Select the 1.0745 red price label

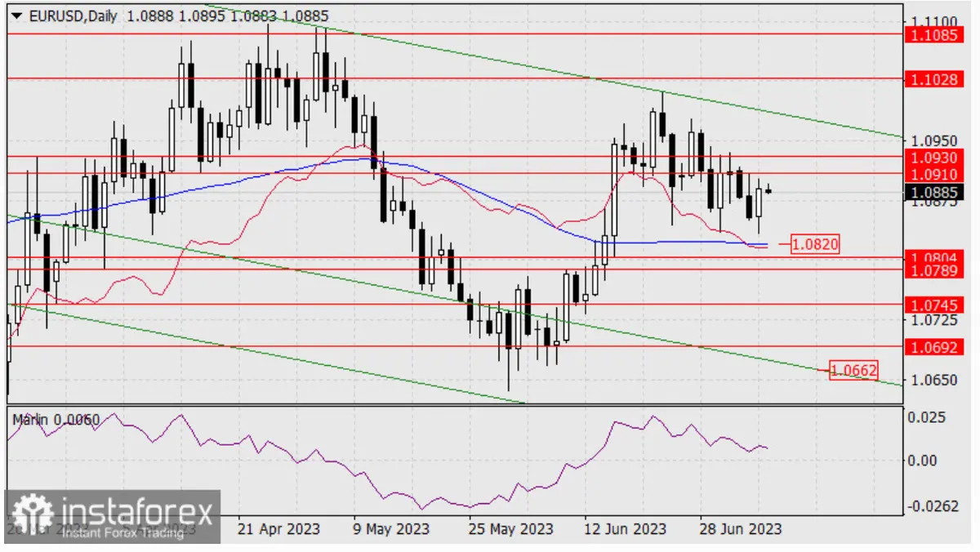pyautogui.click(x=933, y=305)
